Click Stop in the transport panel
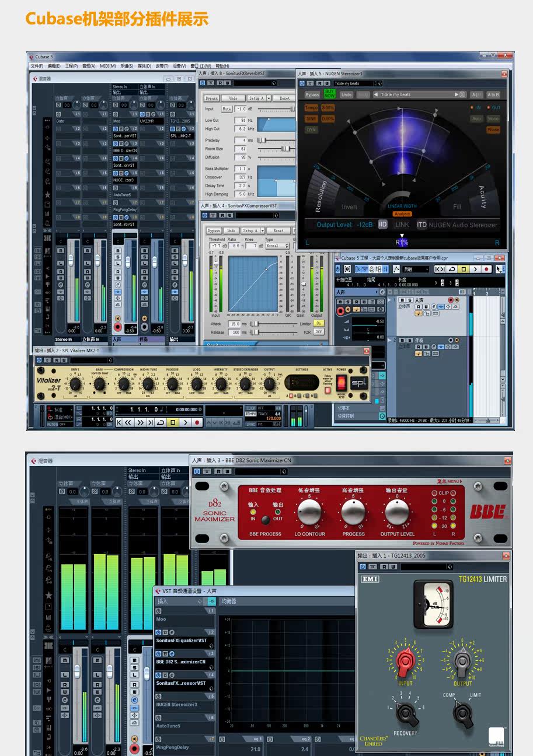533x756 pixels. click(x=172, y=422)
